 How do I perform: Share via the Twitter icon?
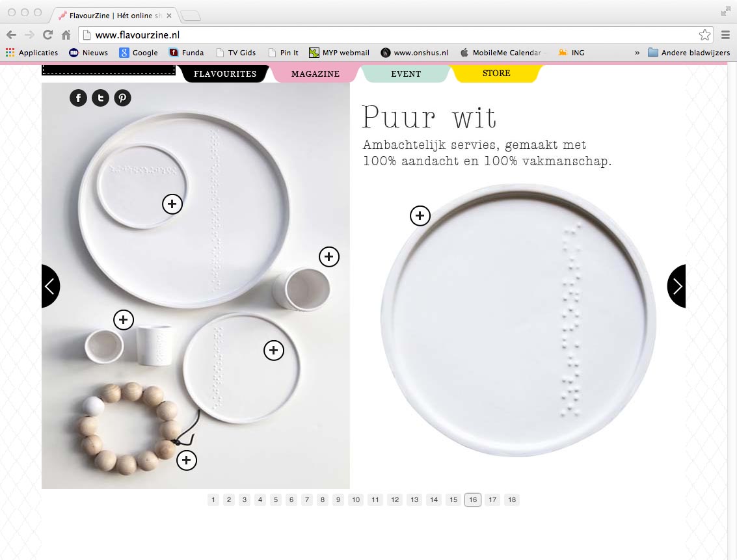101,98
